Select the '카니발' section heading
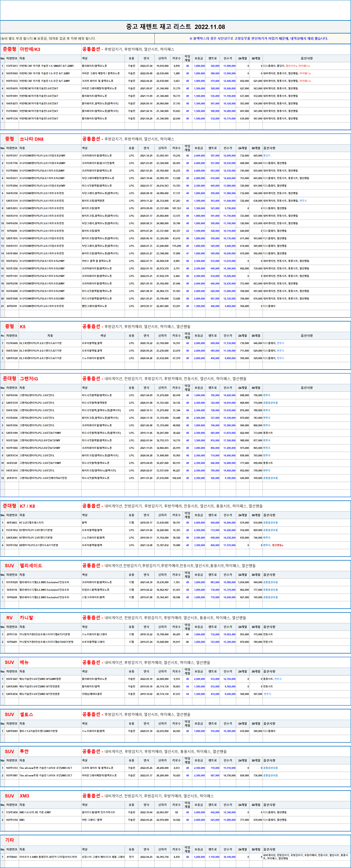Screen dimensions: 351x868 coord(26,618)
